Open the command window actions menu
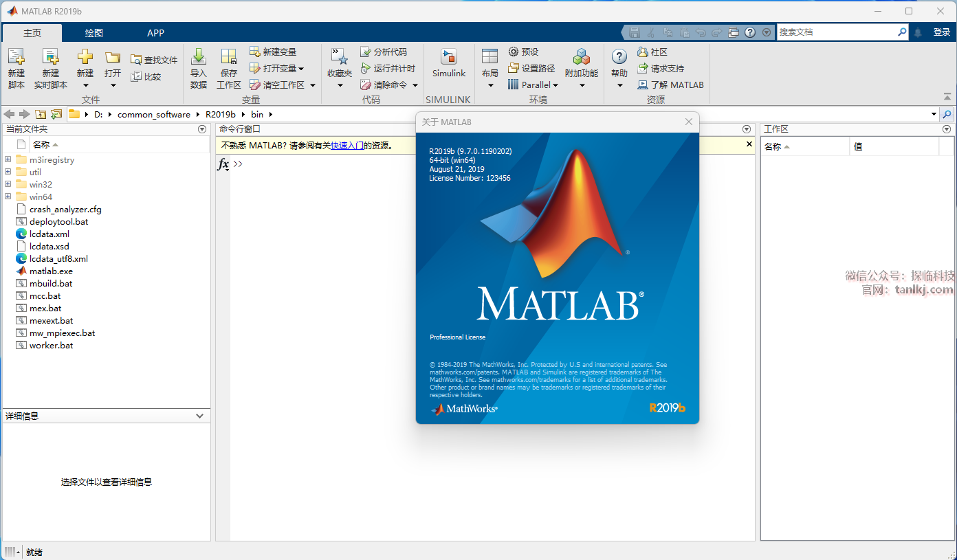 (747, 129)
